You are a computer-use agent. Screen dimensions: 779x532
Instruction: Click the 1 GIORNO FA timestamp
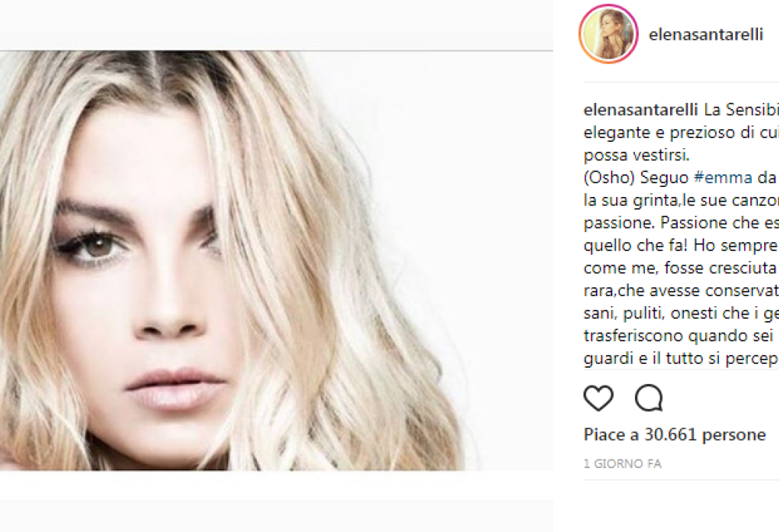(622, 464)
